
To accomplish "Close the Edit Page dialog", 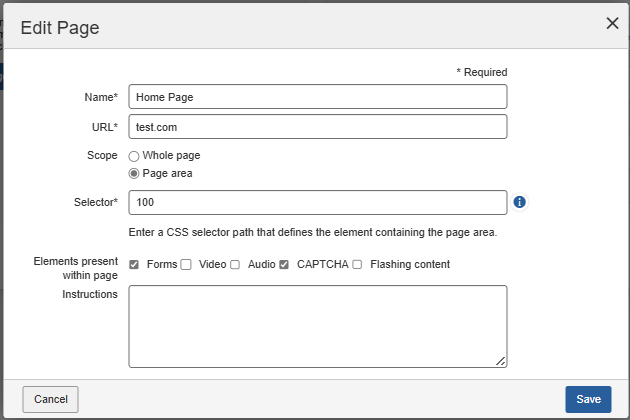I will pos(612,24).
